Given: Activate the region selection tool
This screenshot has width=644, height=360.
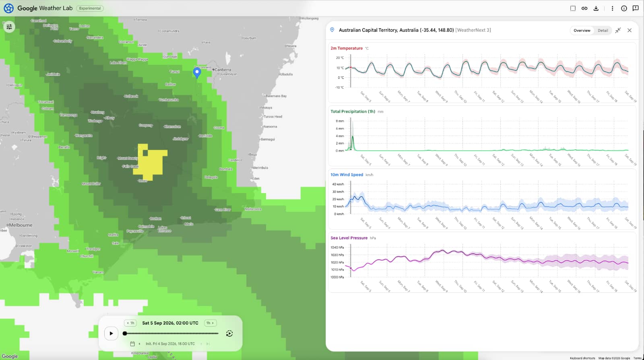Looking at the screenshot, I should (x=573, y=8).
